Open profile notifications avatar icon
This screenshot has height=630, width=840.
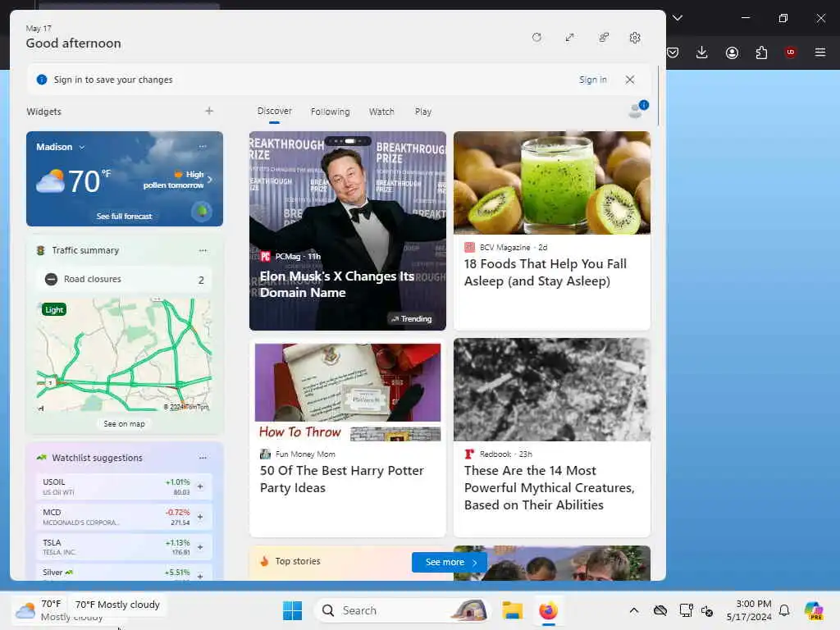click(637, 110)
